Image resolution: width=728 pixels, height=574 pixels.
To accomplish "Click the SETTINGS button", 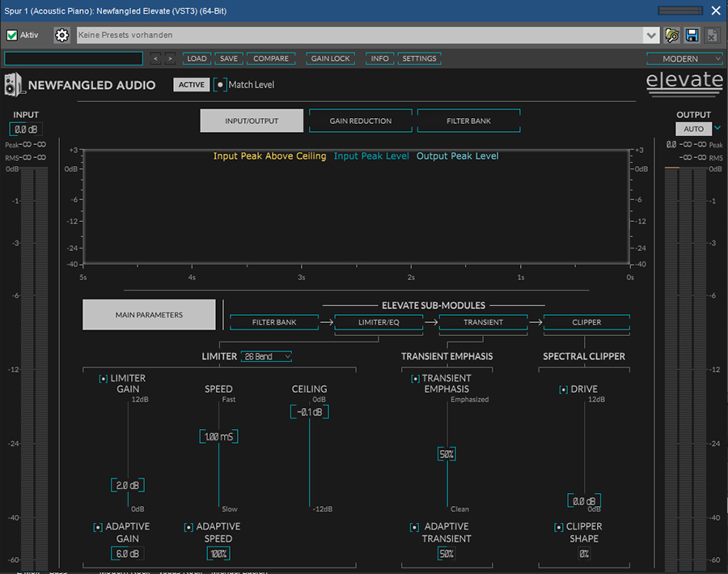I will click(419, 58).
